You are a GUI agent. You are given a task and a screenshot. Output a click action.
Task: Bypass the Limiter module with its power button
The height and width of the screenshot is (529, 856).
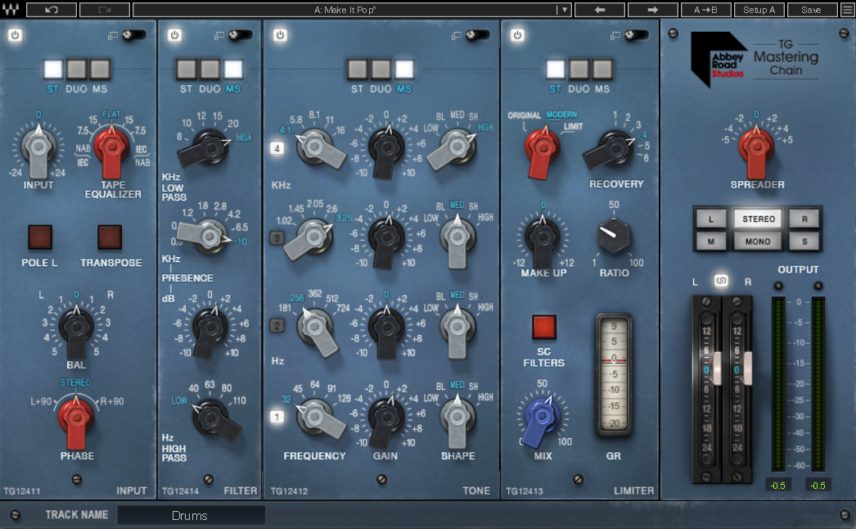pos(518,35)
